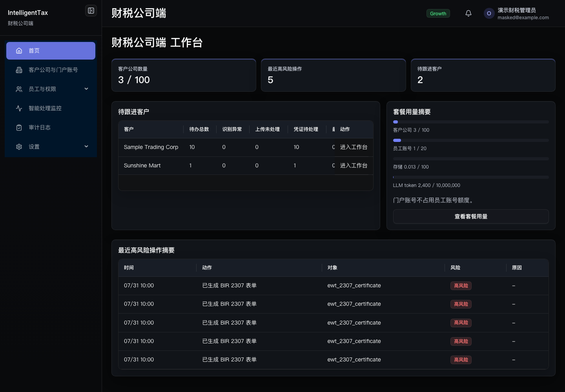
Task: Click the 最近高风险操作 stat card
Action: coord(334,75)
